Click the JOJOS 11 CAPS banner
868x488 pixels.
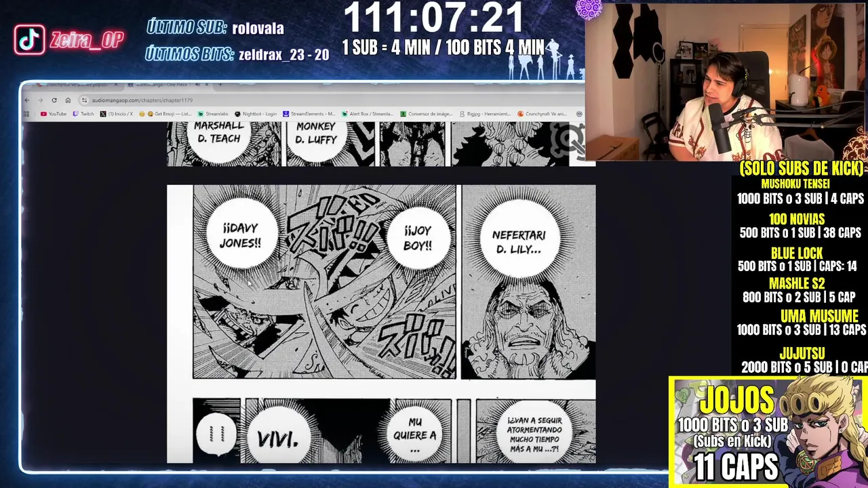768,432
